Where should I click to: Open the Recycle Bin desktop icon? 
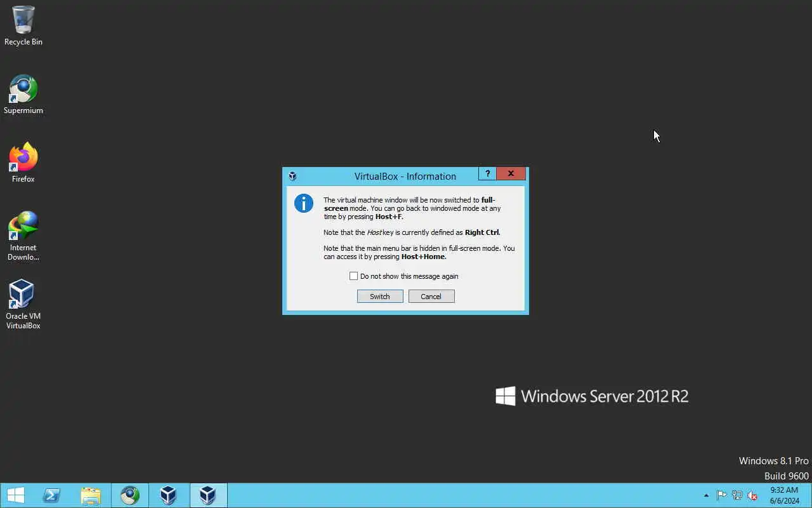point(23,25)
